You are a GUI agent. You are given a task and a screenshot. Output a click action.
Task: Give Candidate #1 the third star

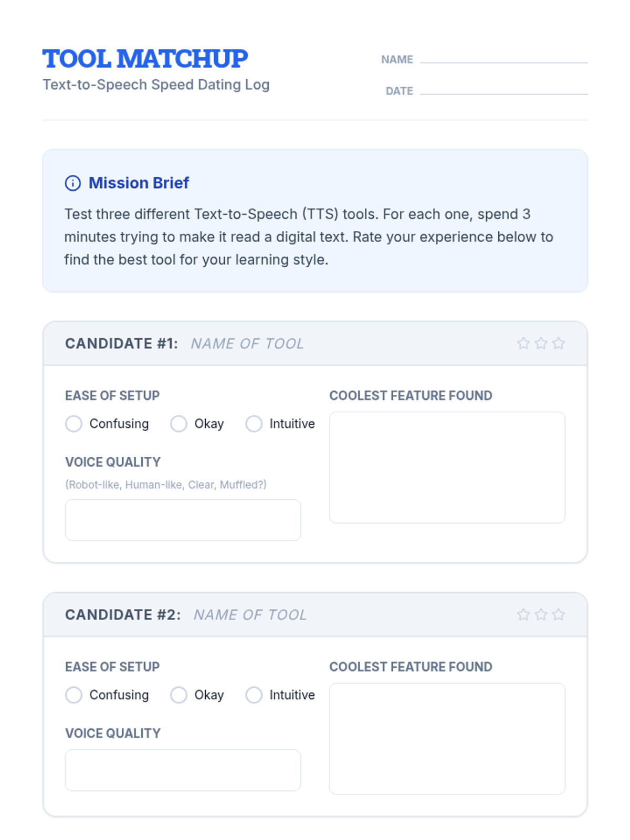click(x=559, y=343)
